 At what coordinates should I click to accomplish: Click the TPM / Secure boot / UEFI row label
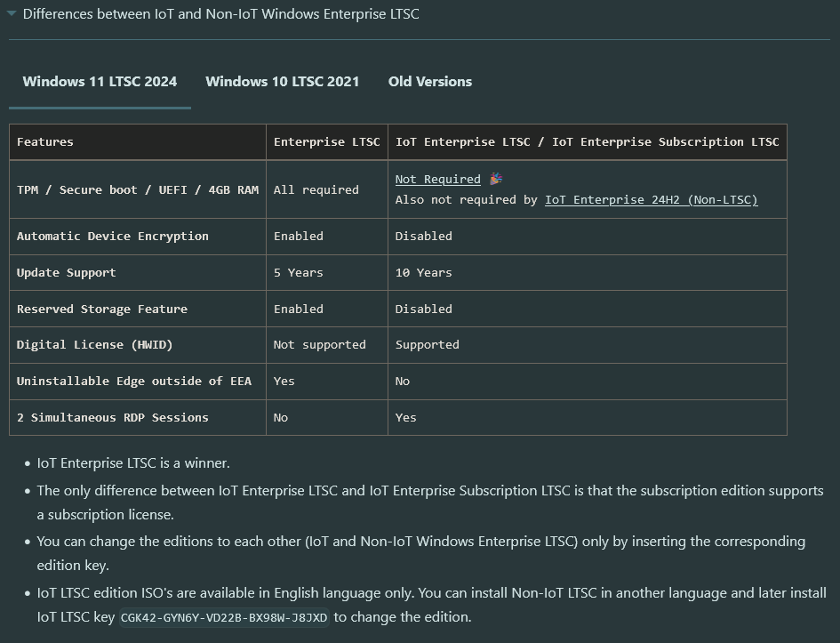138,189
